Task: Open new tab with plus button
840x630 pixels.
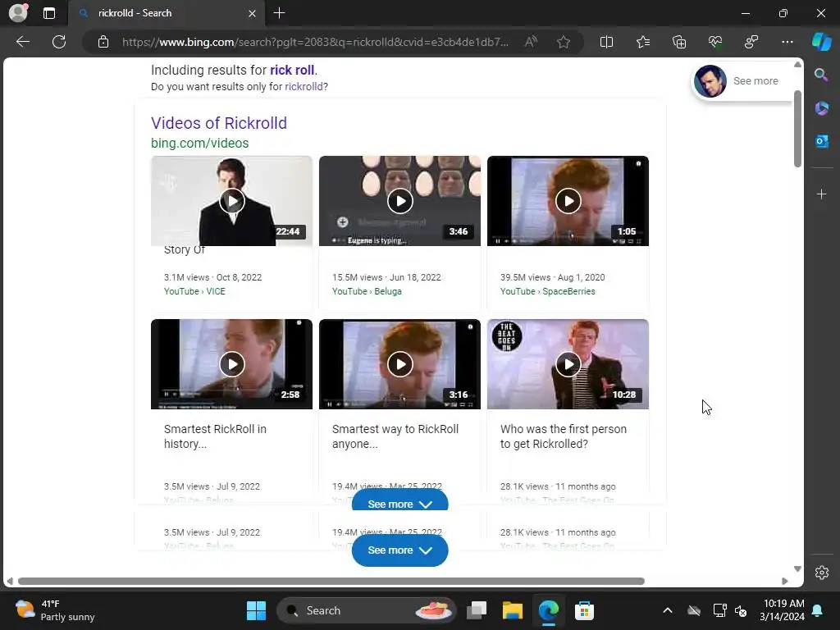Action: (279, 13)
